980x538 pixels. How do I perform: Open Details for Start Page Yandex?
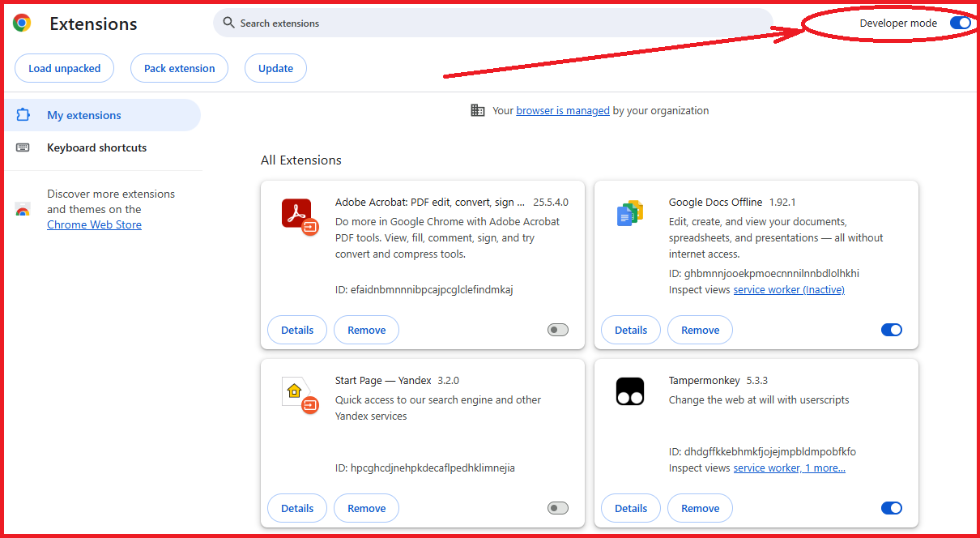297,508
